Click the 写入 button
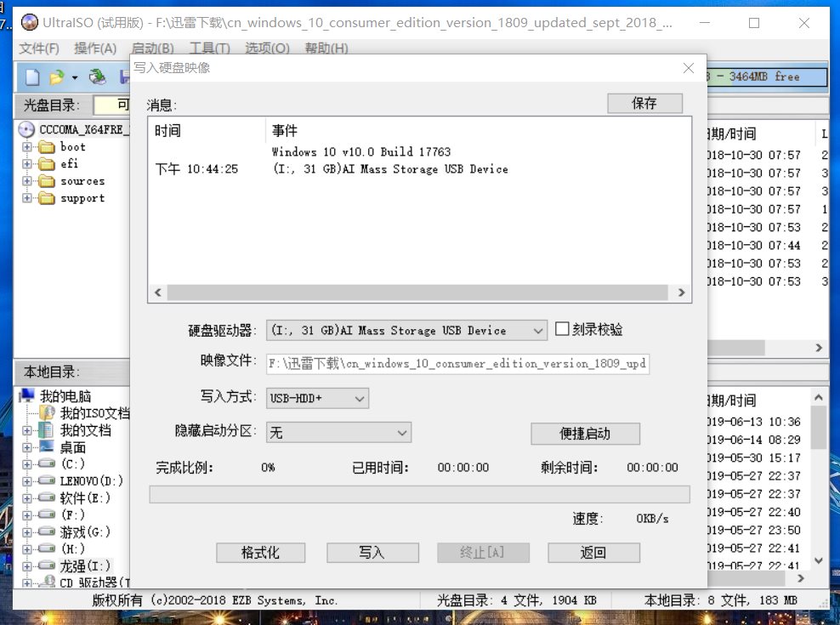Viewport: 840px width, 625px height. click(372, 553)
